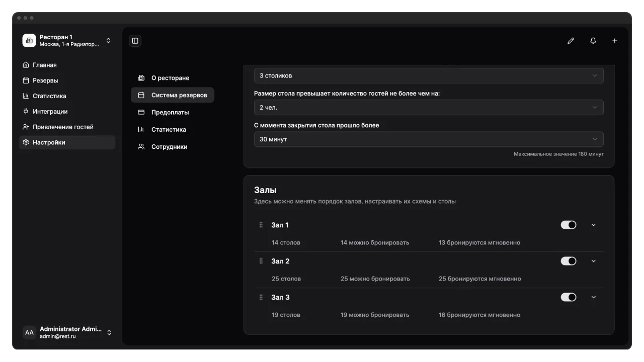The image size is (644, 362).
Task: Click the gear icon beside Настройки
Action: (x=26, y=143)
